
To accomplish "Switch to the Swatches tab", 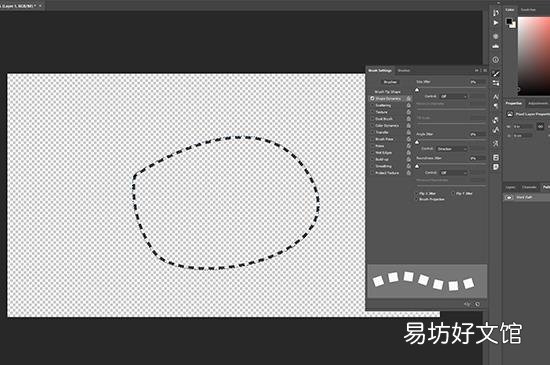I will coord(528,10).
